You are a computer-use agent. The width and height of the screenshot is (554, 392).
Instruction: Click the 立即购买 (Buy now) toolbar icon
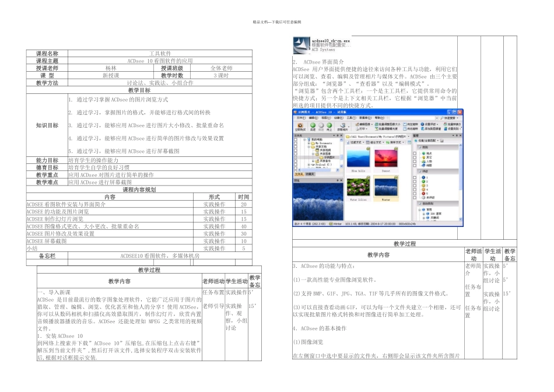coord(300,125)
